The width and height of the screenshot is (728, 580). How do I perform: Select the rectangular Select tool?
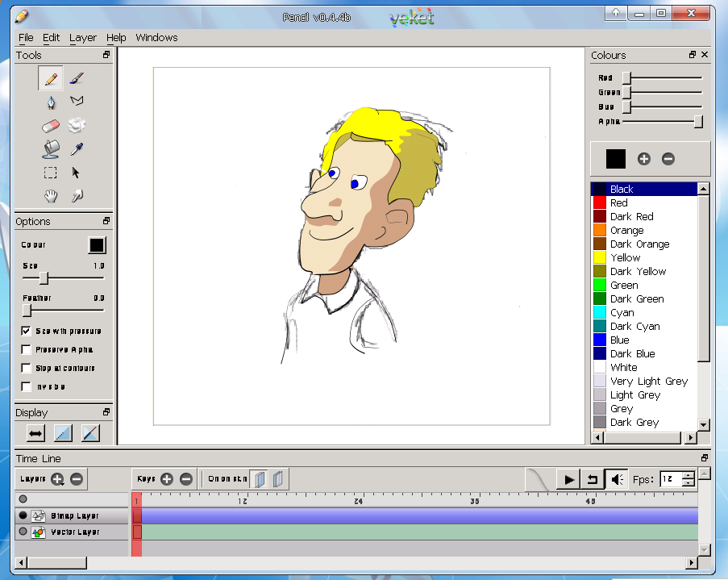[x=51, y=173]
